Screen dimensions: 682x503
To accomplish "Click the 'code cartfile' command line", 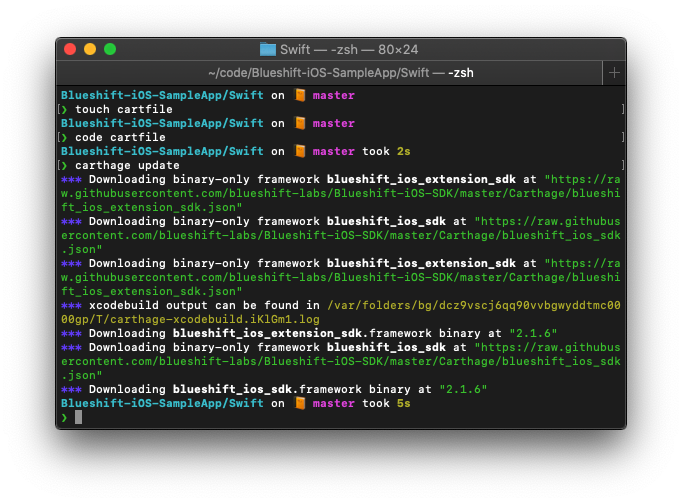I will coord(120,137).
